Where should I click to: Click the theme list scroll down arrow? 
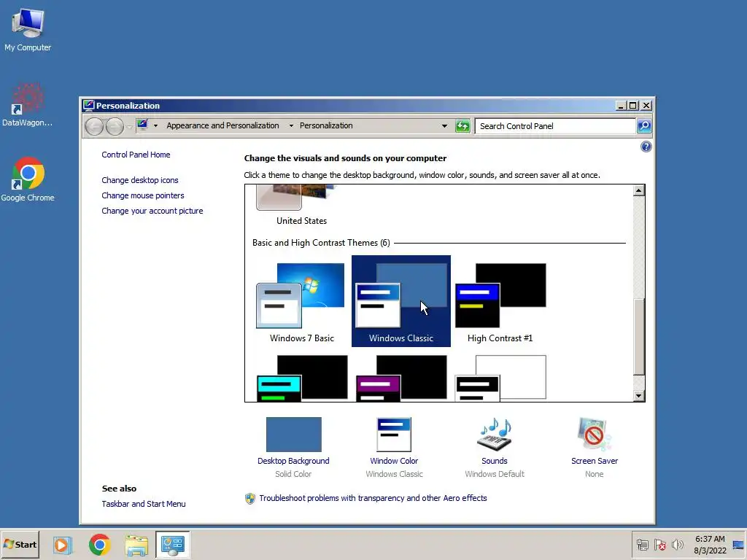coord(639,396)
